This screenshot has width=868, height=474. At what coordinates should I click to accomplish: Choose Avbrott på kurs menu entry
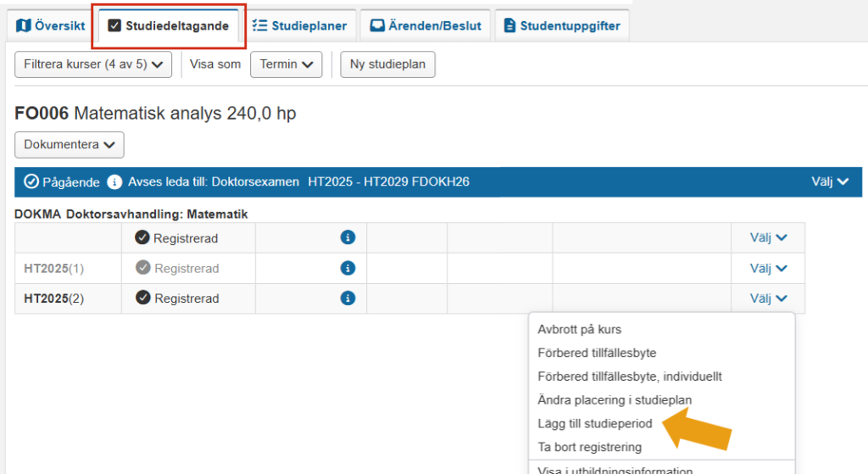pyautogui.click(x=580, y=330)
